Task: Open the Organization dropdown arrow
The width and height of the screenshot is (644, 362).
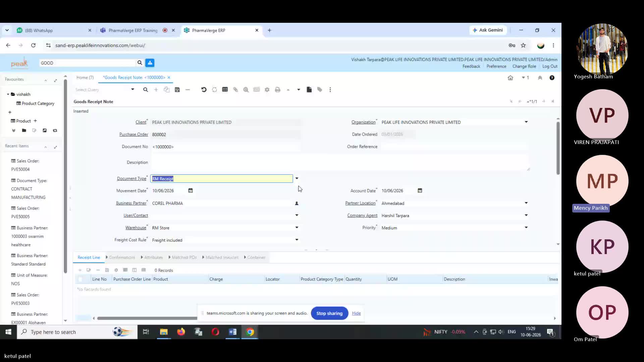Action: pos(526,122)
